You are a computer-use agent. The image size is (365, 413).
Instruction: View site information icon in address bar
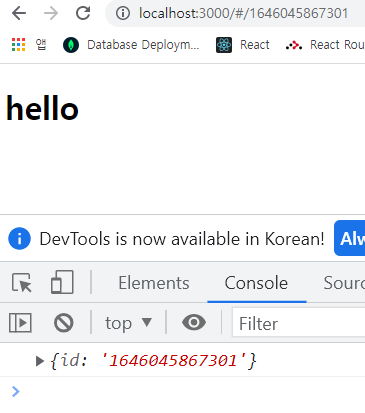click(x=123, y=14)
